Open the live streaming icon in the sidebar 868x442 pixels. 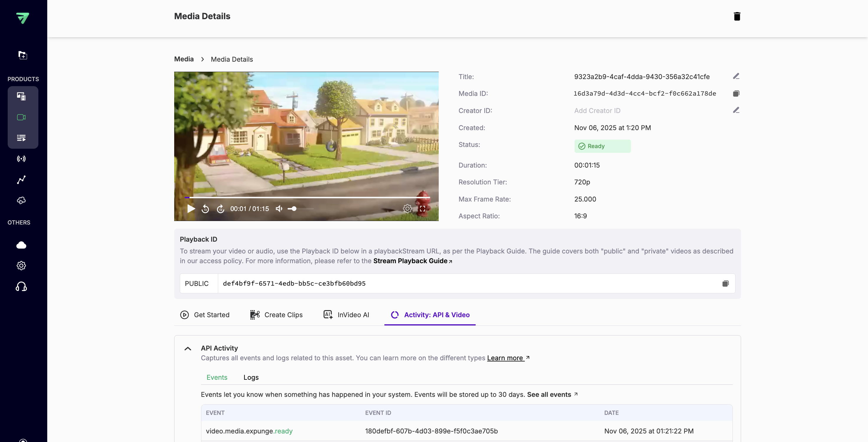pyautogui.click(x=21, y=158)
